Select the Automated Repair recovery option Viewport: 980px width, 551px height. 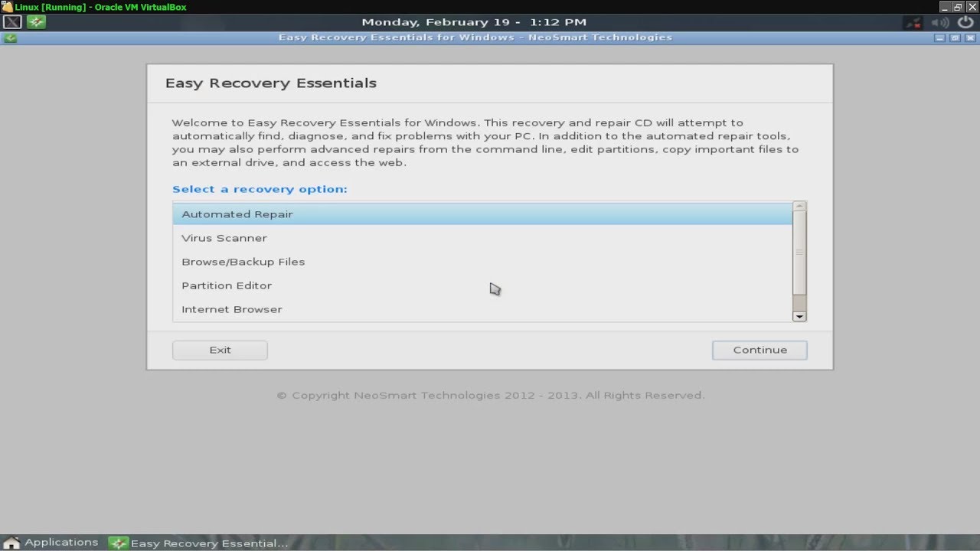[482, 214]
